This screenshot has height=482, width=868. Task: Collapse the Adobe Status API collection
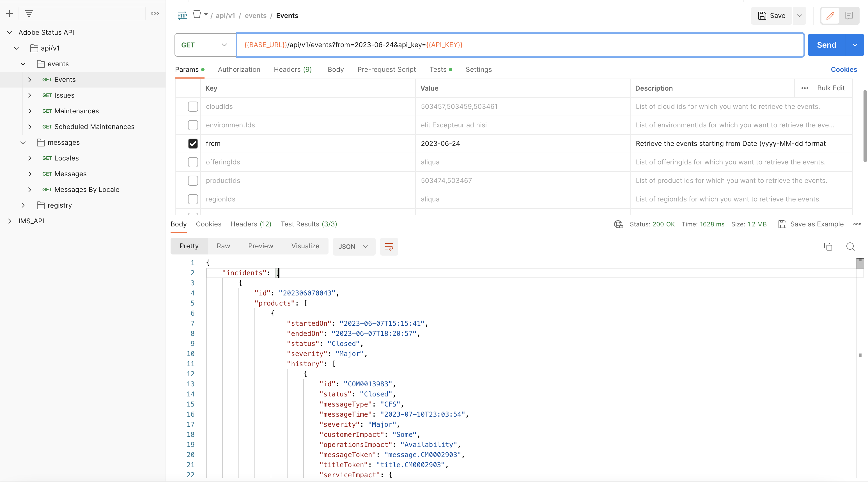(10, 32)
